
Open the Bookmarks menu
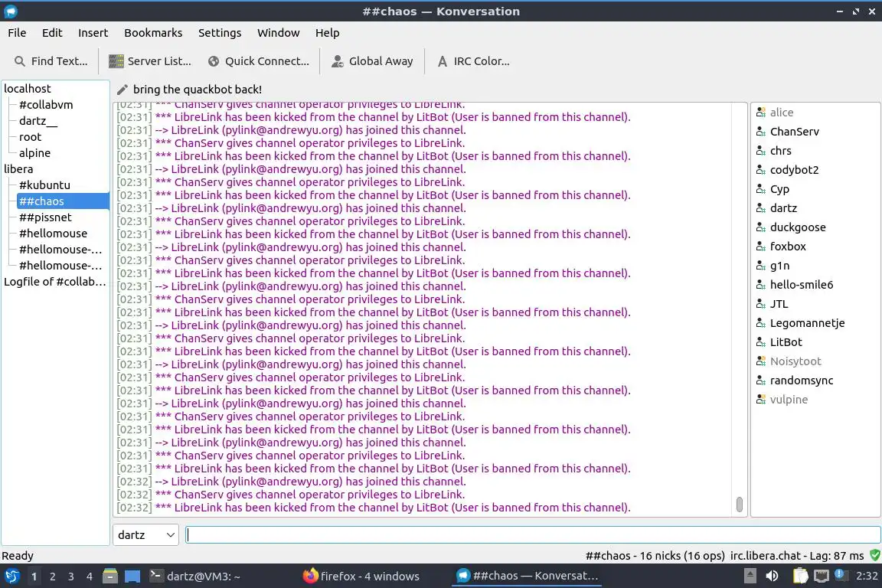pos(153,33)
